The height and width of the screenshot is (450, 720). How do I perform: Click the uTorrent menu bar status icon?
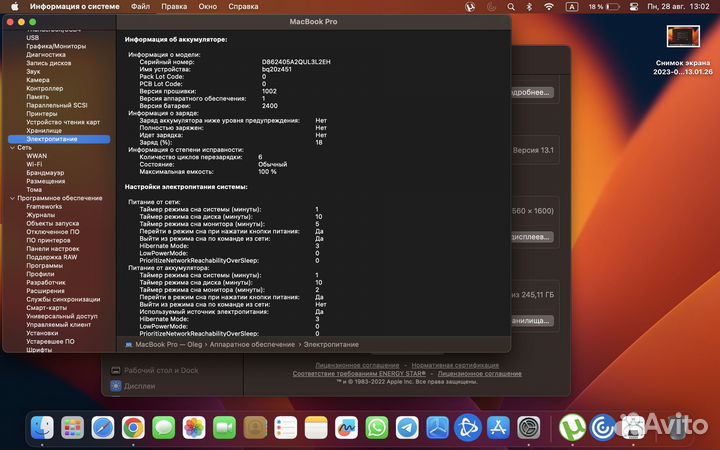pos(470,6)
